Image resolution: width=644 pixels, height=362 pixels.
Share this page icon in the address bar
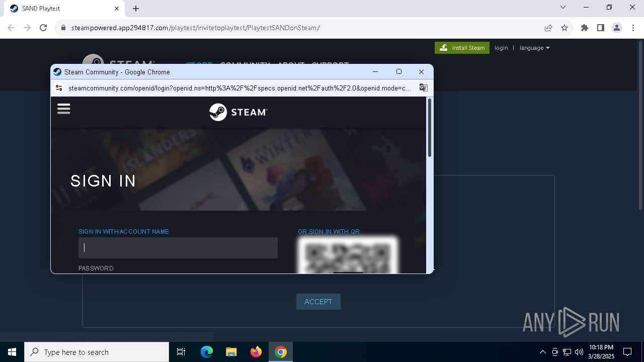tap(548, 28)
